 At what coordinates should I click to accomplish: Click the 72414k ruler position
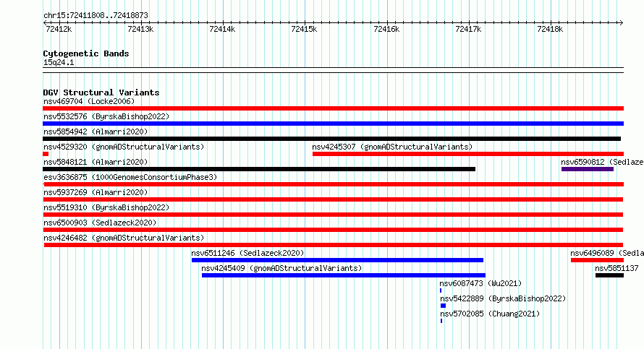point(222,29)
